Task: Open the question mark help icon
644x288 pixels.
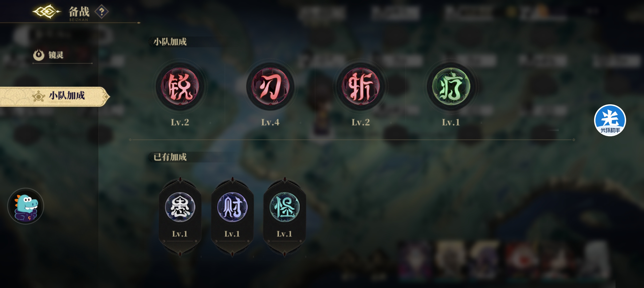Action: click(102, 12)
